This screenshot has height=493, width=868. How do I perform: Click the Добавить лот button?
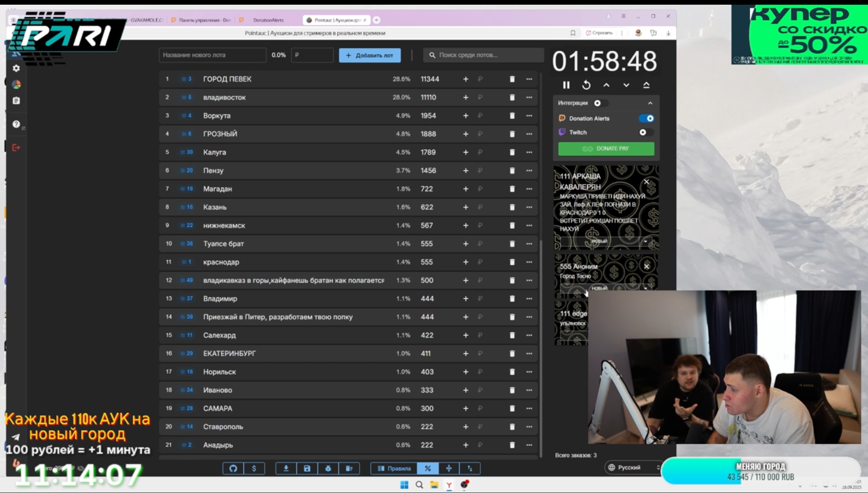click(x=369, y=55)
